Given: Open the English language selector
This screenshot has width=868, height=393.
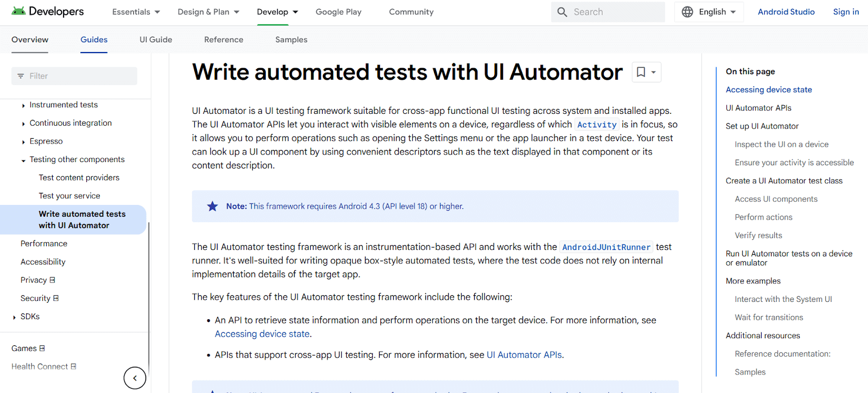Looking at the screenshot, I should (709, 12).
